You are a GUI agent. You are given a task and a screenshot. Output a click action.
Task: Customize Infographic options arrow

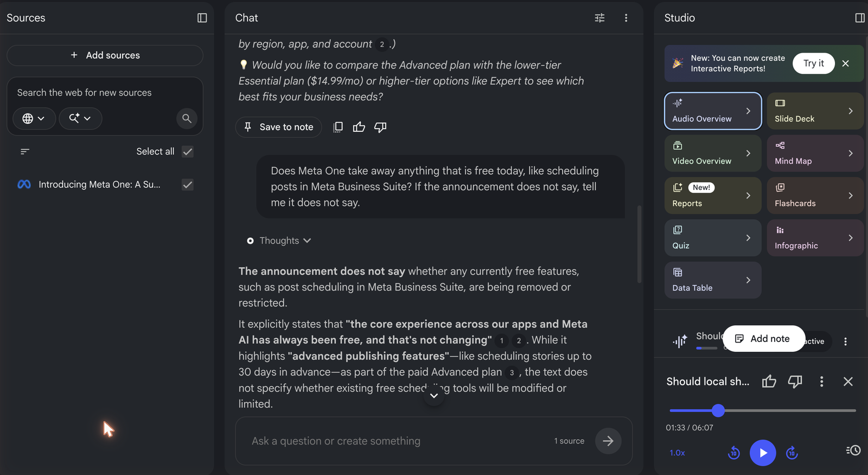point(851,238)
